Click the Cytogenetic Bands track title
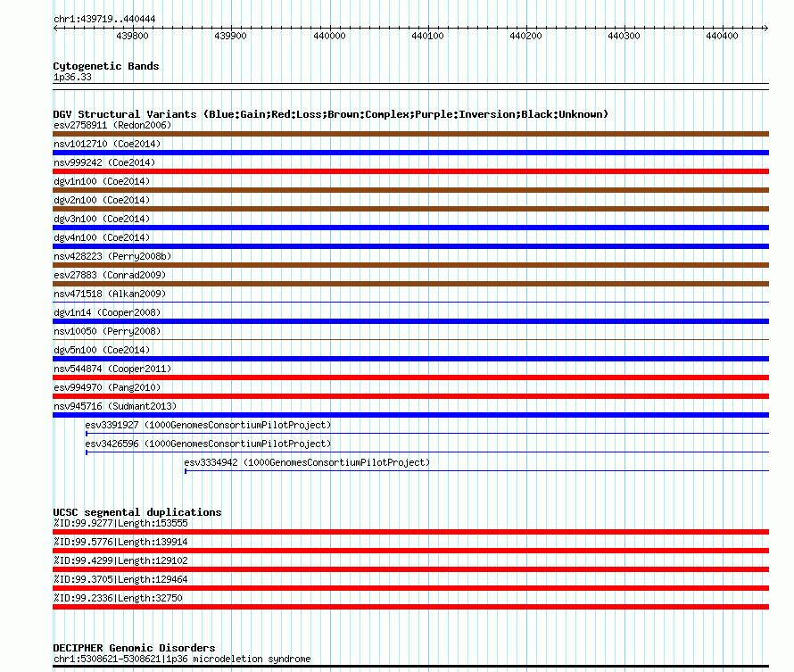The image size is (794, 672). pos(106,66)
